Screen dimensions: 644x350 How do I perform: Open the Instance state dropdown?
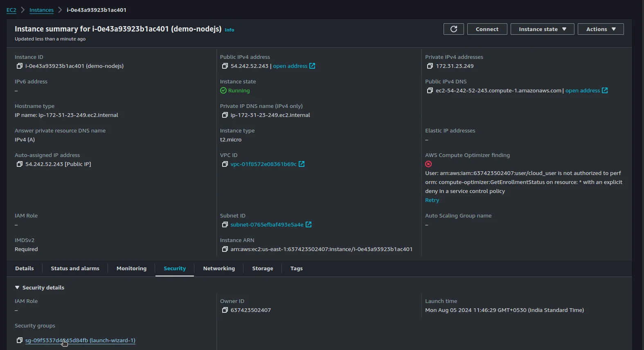[542, 29]
